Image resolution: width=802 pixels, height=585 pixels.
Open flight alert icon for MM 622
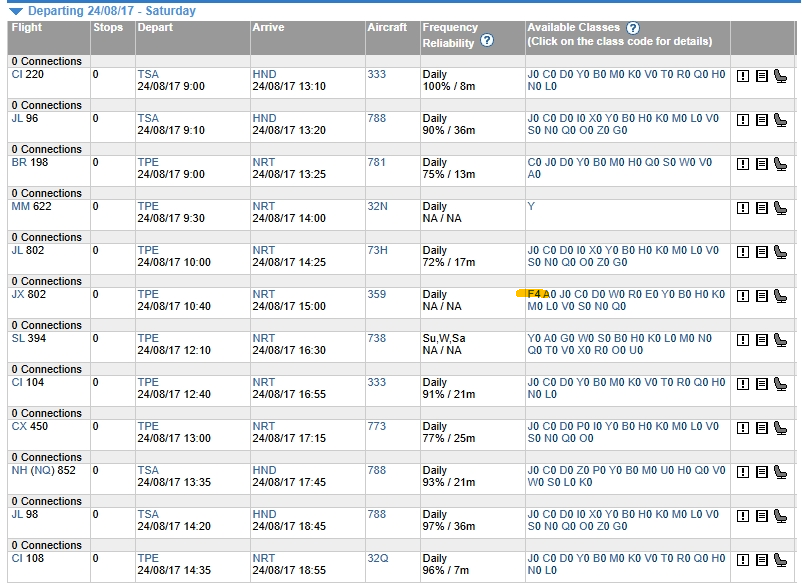click(x=743, y=208)
